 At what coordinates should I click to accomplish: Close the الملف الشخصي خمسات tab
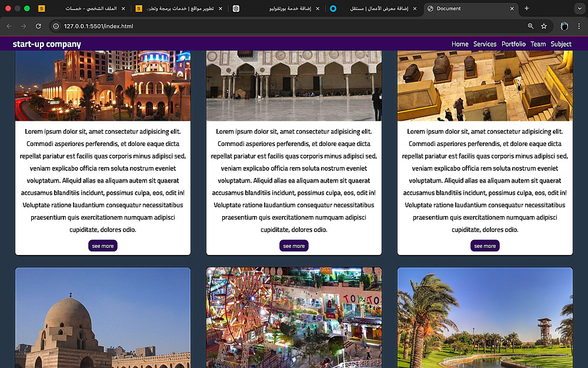click(123, 8)
